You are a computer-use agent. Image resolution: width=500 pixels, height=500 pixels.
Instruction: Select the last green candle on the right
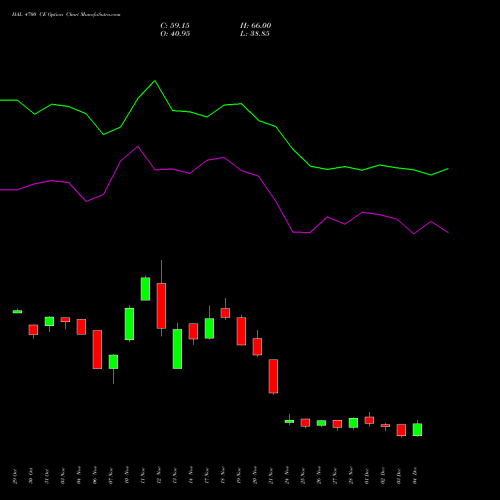(x=417, y=429)
